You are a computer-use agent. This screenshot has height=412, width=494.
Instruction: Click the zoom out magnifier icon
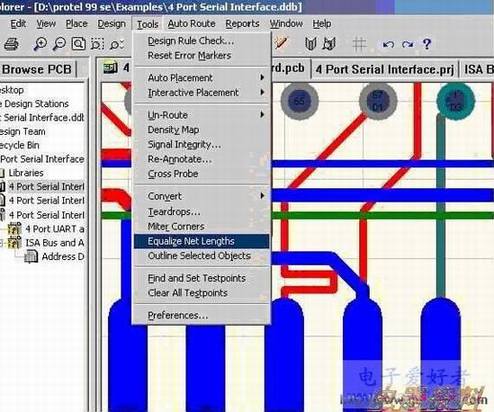click(59, 44)
